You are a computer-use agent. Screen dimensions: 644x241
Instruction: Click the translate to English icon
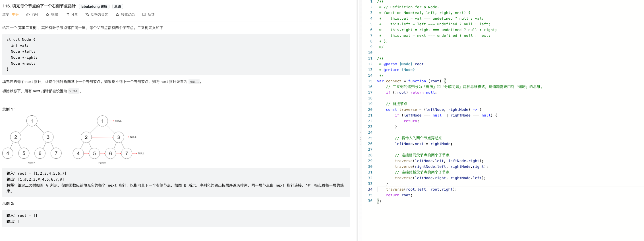(x=87, y=15)
